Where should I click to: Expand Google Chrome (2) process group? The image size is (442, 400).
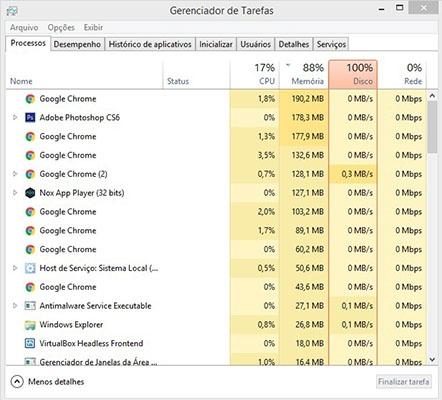click(x=15, y=174)
